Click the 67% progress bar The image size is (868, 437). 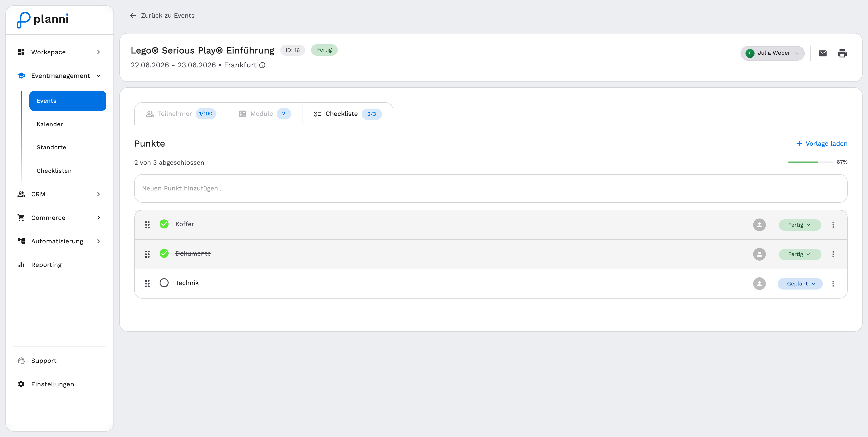click(x=810, y=162)
